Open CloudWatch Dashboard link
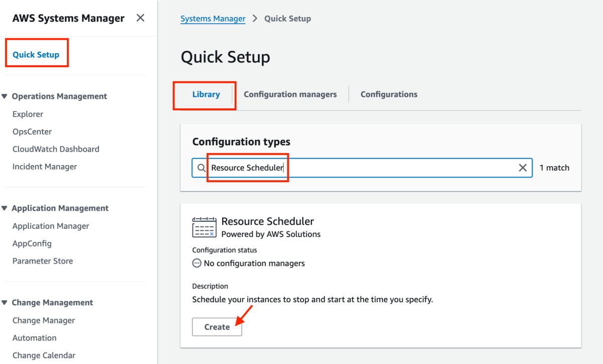603x364 pixels. (56, 149)
